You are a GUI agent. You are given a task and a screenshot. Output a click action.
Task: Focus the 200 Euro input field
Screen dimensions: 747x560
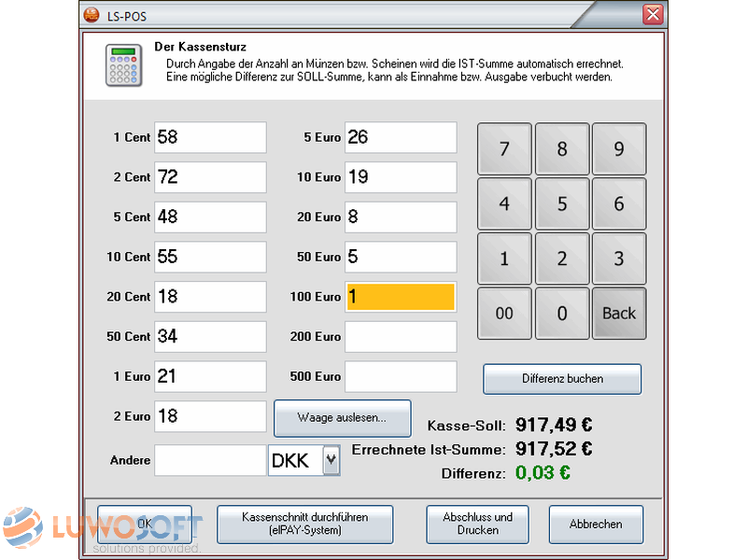point(401,336)
